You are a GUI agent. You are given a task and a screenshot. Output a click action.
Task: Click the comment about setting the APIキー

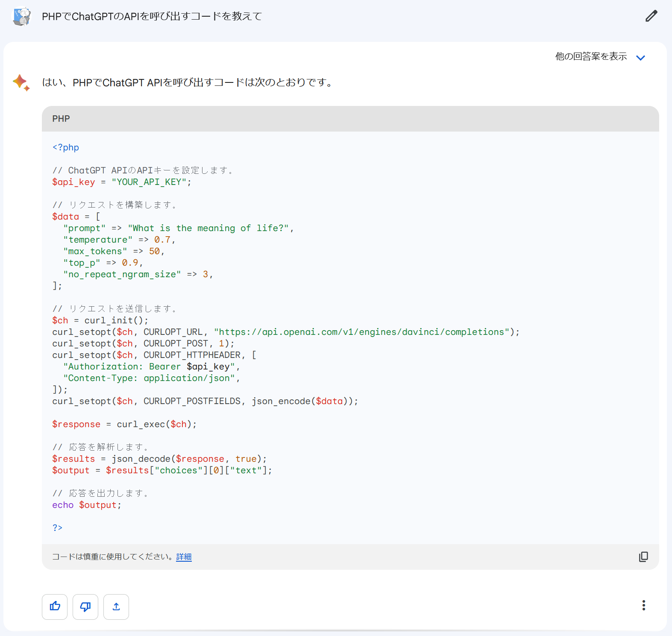point(143,170)
